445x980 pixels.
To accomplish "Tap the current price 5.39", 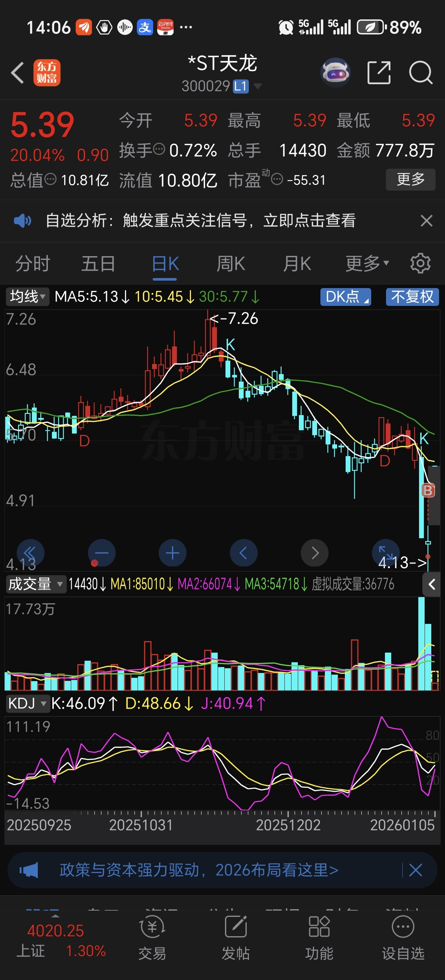I will 42,124.
